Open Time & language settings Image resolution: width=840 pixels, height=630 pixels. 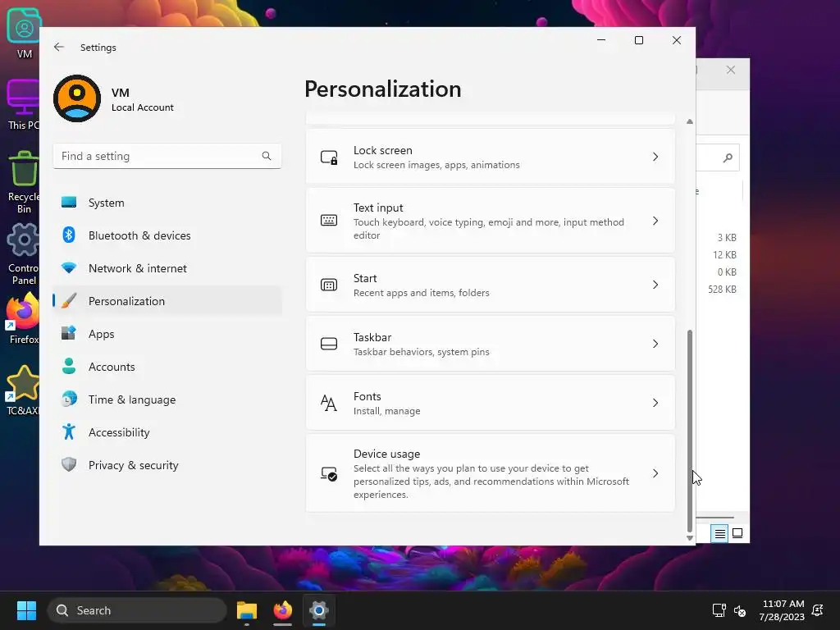pyautogui.click(x=167, y=399)
